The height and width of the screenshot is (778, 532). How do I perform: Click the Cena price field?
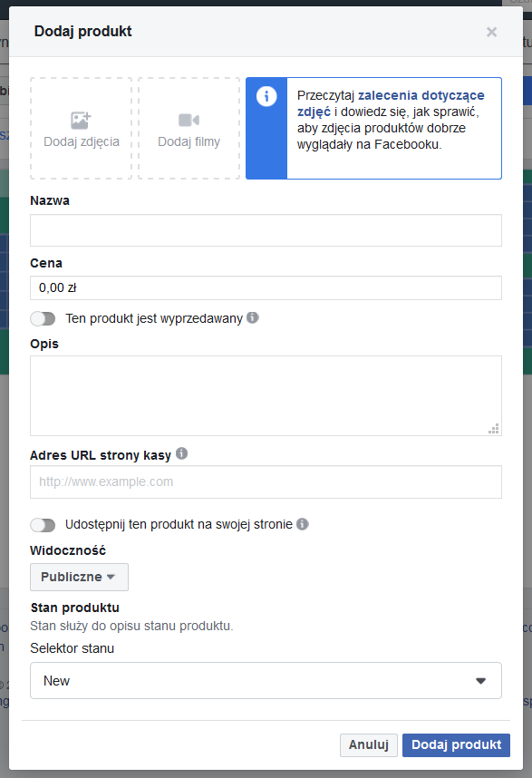tap(266, 287)
